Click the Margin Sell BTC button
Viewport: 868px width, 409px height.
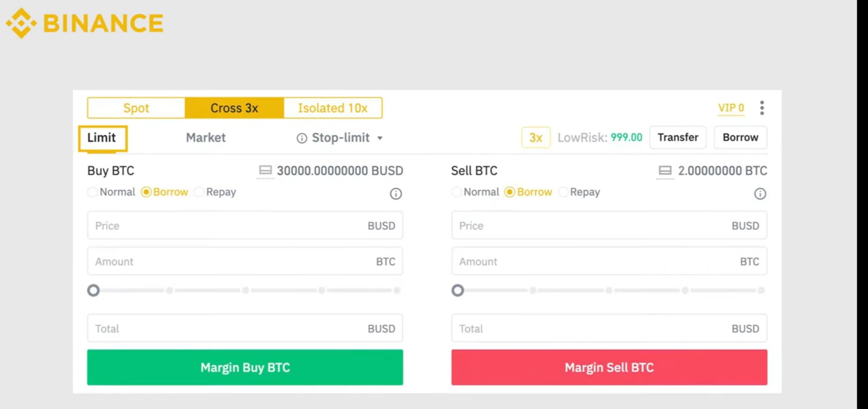point(609,367)
